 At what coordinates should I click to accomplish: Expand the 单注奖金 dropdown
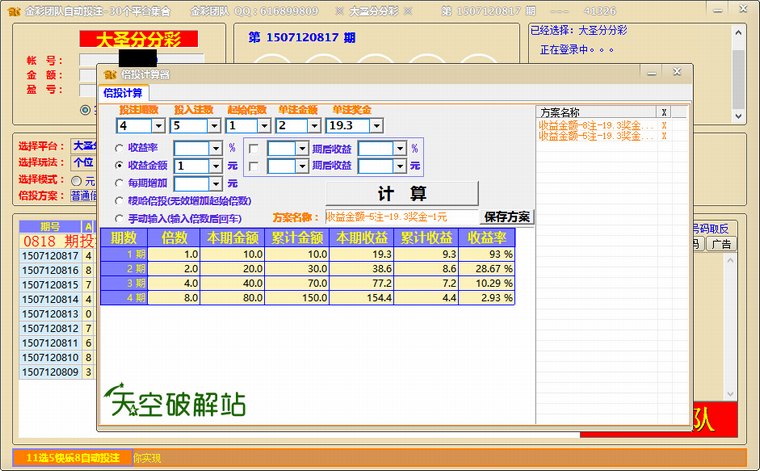pos(376,126)
